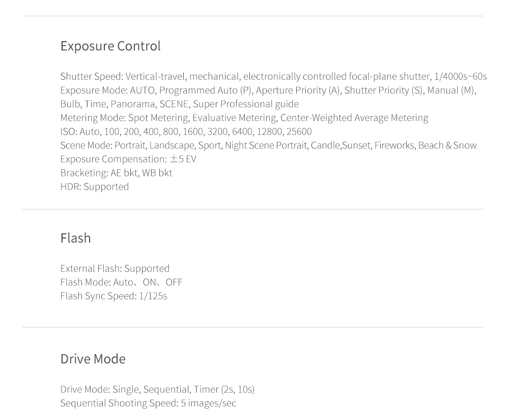Click the Drive Mode section heading

pos(93,359)
